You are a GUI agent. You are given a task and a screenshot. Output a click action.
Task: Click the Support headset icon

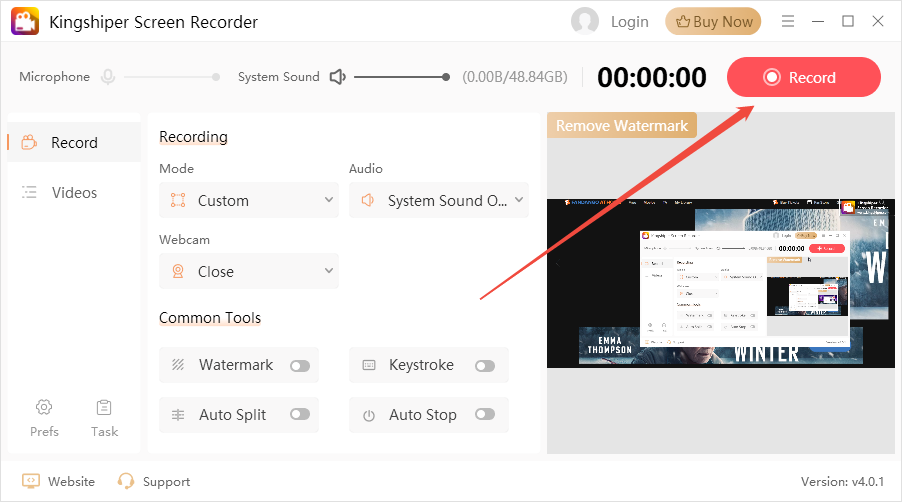click(125, 481)
